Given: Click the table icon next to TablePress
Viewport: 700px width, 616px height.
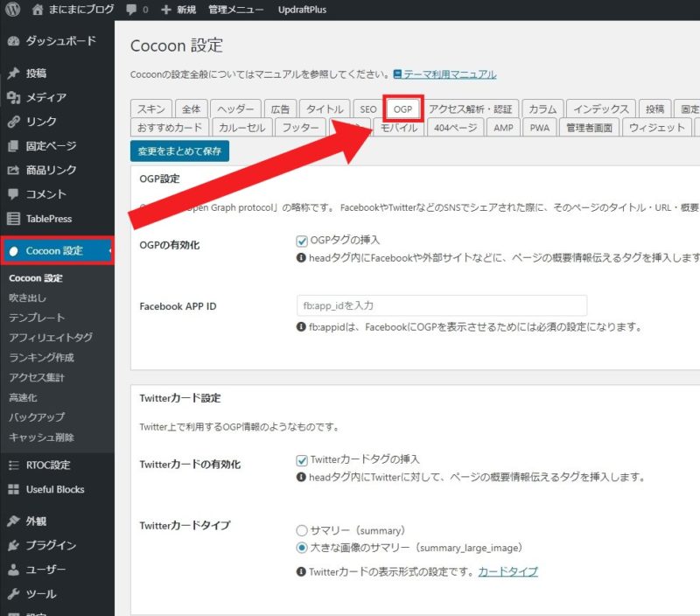Looking at the screenshot, I should coord(13,219).
